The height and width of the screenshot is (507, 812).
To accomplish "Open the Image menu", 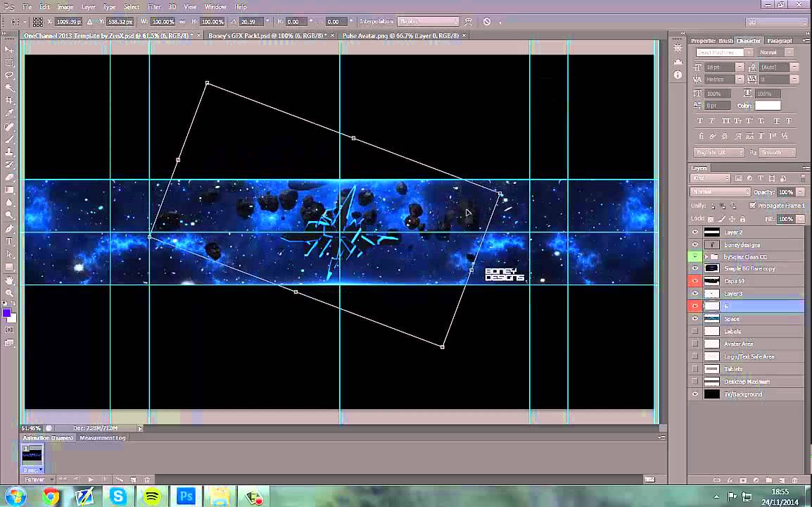I will click(x=65, y=7).
